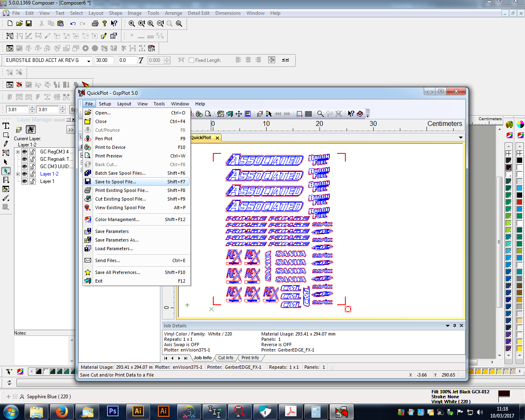Click the Print Preview icon in QuickPlot toolbar

208,114
